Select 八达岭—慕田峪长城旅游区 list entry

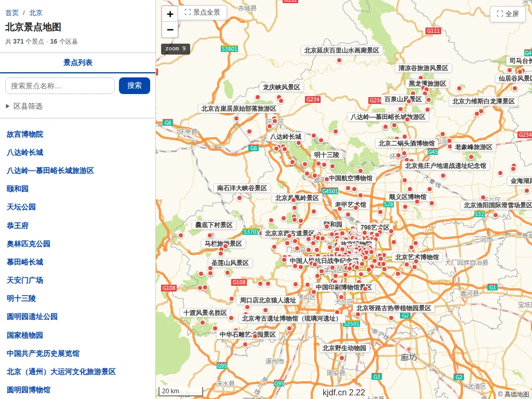point(50,170)
